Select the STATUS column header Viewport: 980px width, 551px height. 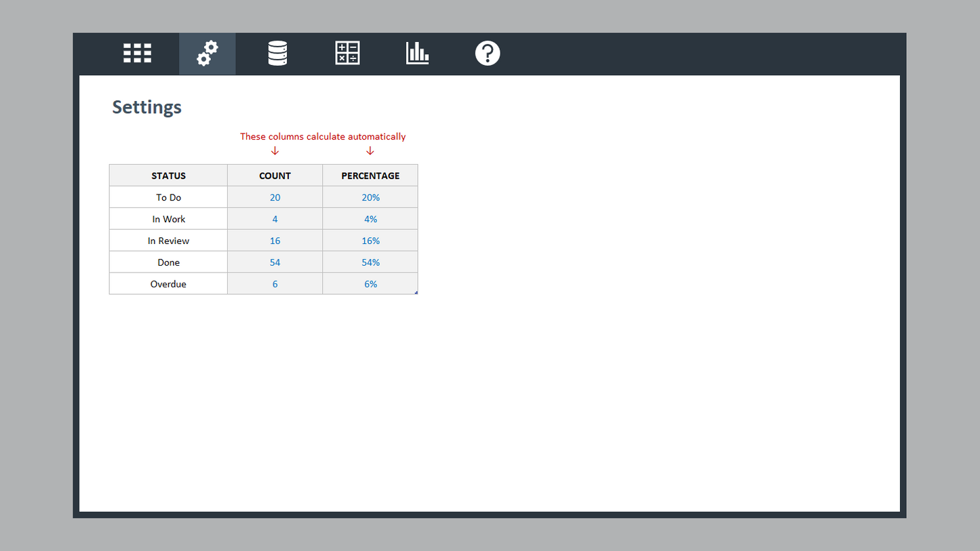point(168,176)
